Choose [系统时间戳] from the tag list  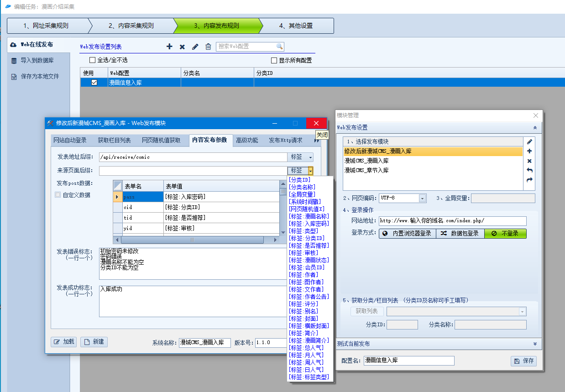pyautogui.click(x=305, y=202)
